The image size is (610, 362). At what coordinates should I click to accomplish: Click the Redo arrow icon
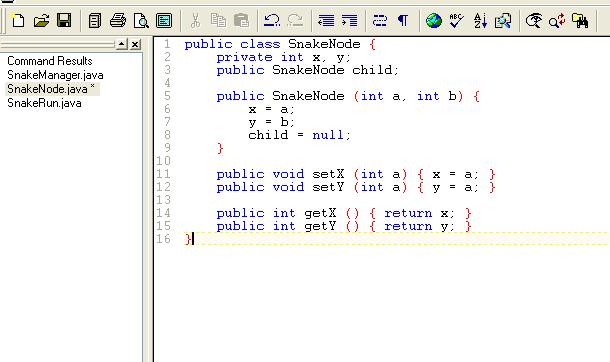point(295,20)
